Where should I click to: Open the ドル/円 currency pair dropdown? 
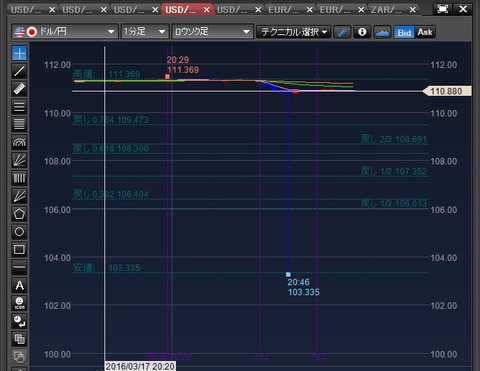[65, 32]
